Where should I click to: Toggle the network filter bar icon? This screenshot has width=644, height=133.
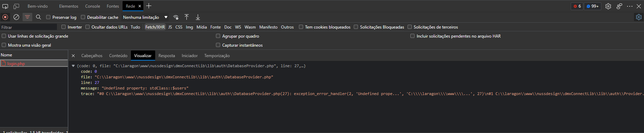tap(27, 17)
